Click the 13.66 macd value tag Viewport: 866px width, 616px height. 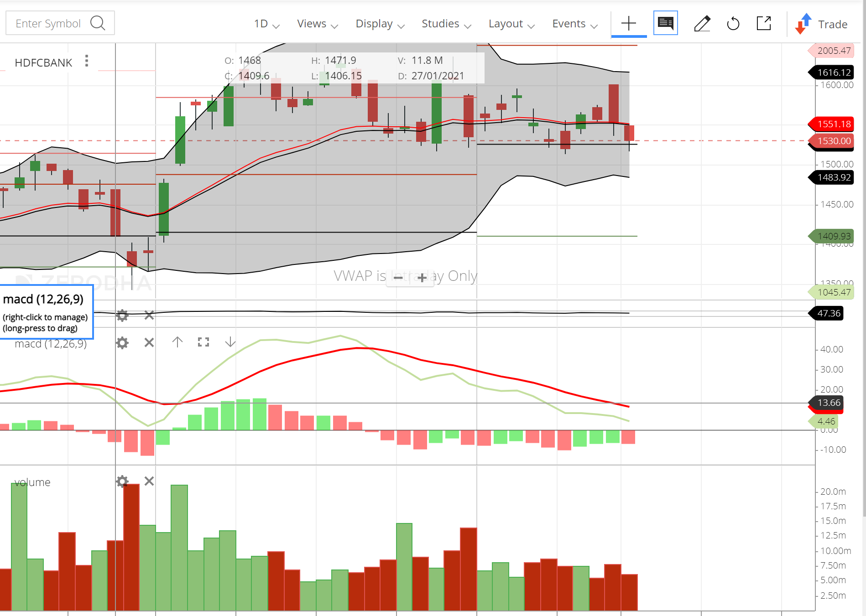coord(826,403)
